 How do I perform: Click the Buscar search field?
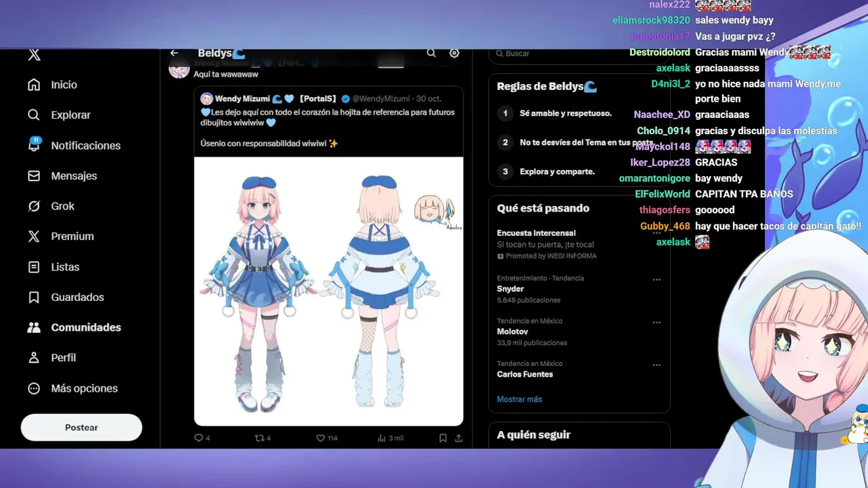[x=578, y=53]
